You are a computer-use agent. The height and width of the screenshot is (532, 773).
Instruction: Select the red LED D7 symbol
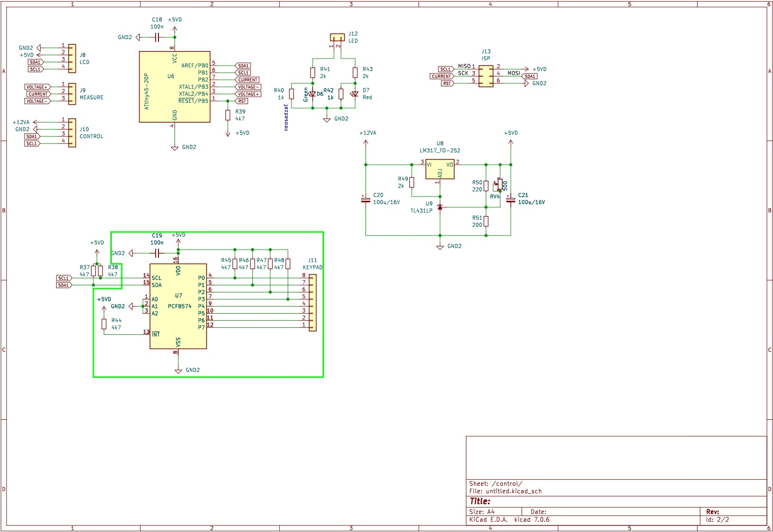[355, 94]
